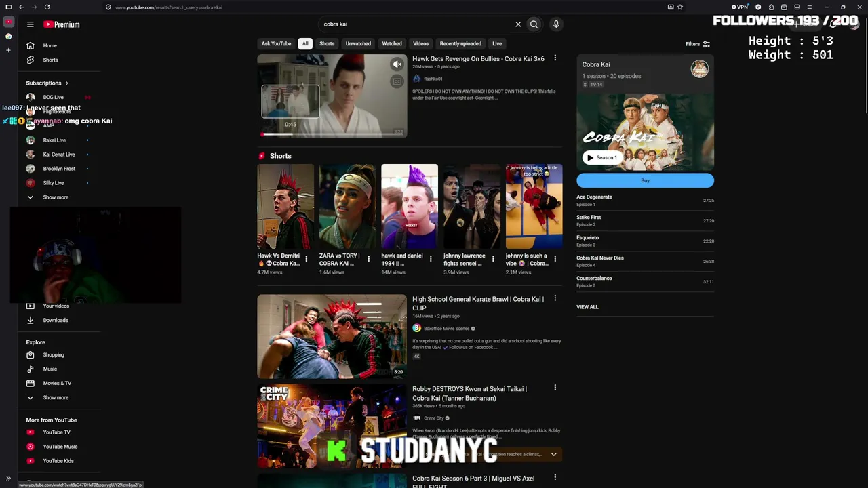Open options for hawk and daniel short
This screenshot has height=488, width=868.
click(431, 259)
